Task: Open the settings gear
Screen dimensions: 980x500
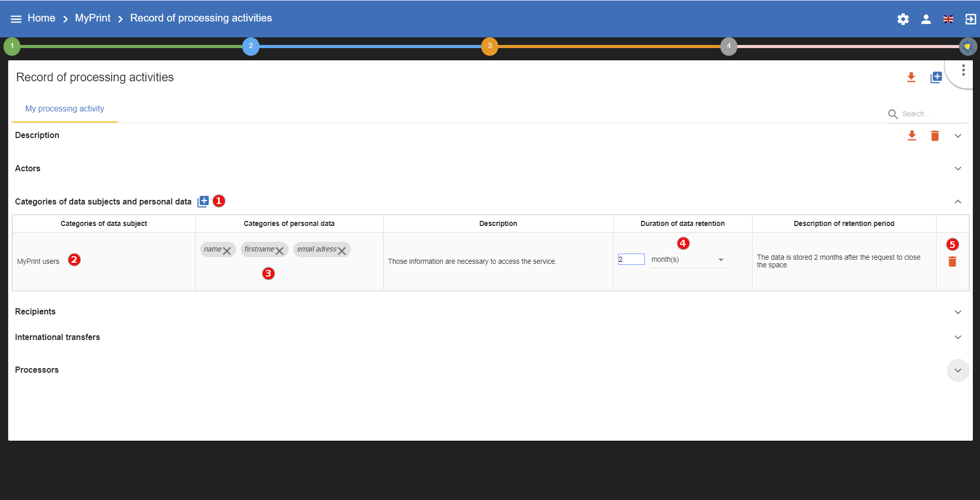Action: (903, 19)
